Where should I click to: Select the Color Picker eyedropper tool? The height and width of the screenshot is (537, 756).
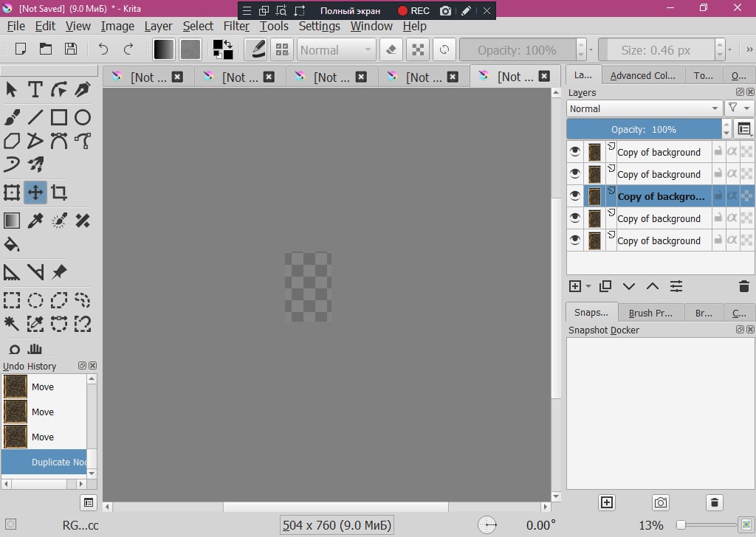click(x=35, y=221)
